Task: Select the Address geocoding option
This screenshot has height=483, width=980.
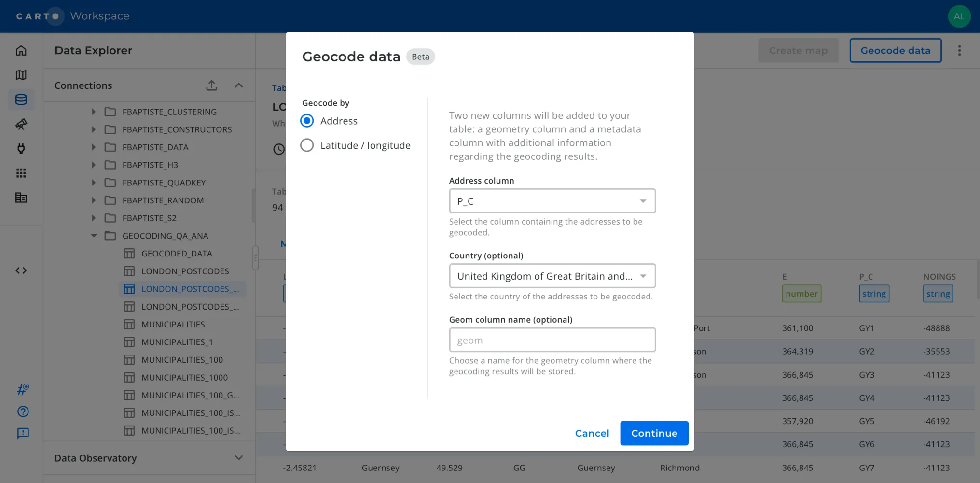Action: pyautogui.click(x=307, y=121)
